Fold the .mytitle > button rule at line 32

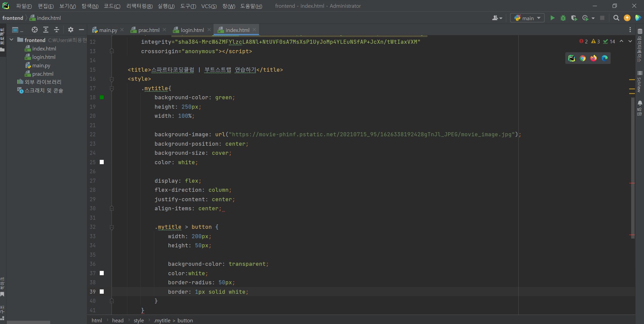pos(112,227)
